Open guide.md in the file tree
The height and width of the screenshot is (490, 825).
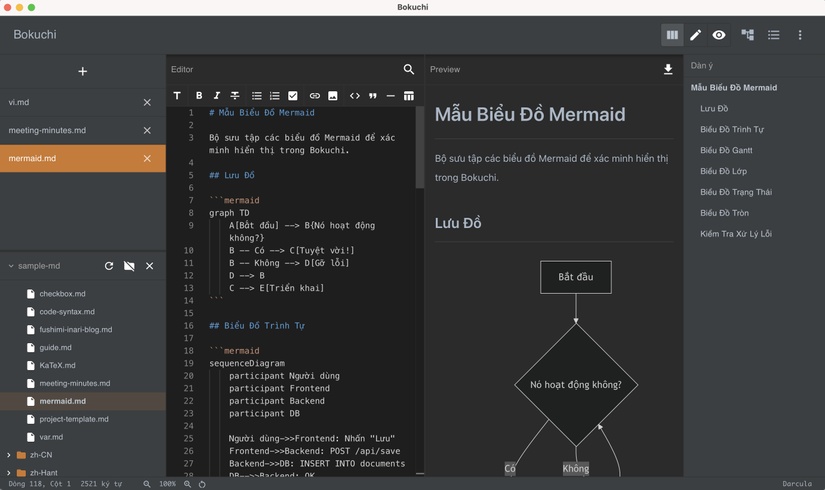pyautogui.click(x=83, y=347)
